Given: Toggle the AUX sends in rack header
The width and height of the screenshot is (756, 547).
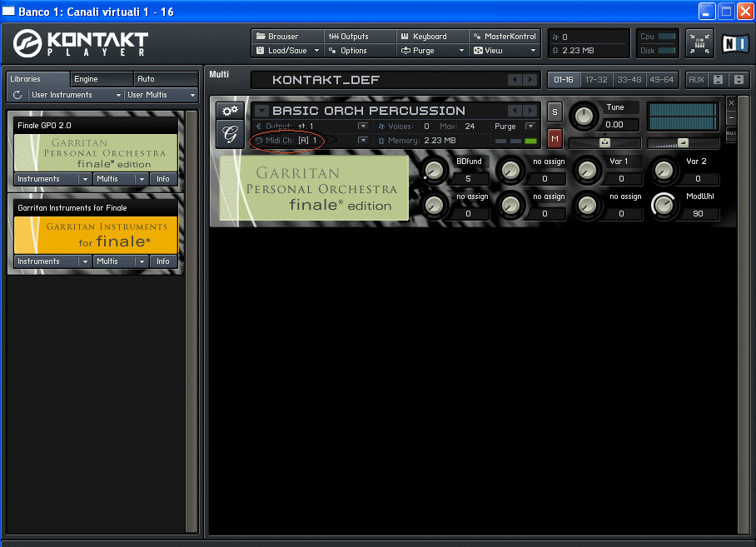Looking at the screenshot, I should point(696,80).
